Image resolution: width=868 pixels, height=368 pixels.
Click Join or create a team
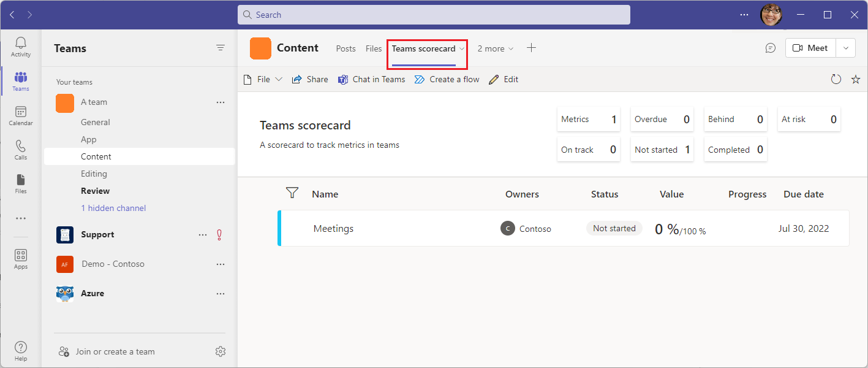(107, 351)
